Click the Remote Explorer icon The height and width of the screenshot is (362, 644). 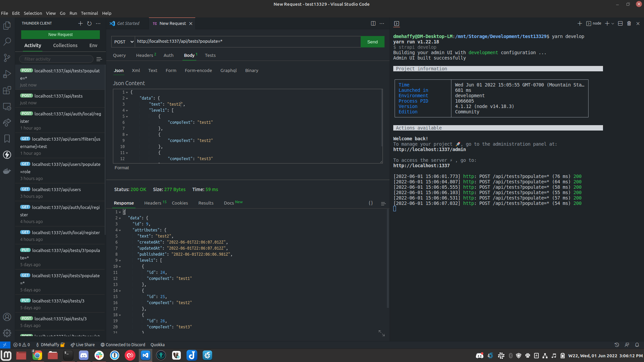coord(7,106)
